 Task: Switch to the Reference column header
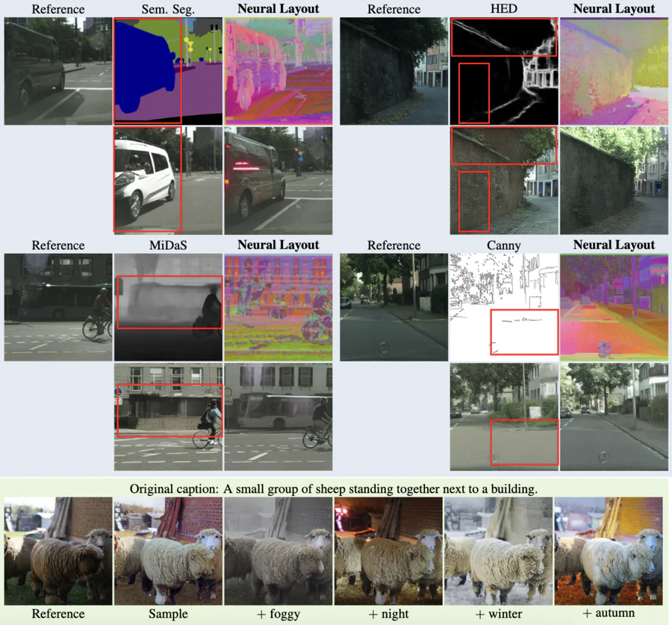[58, 9]
